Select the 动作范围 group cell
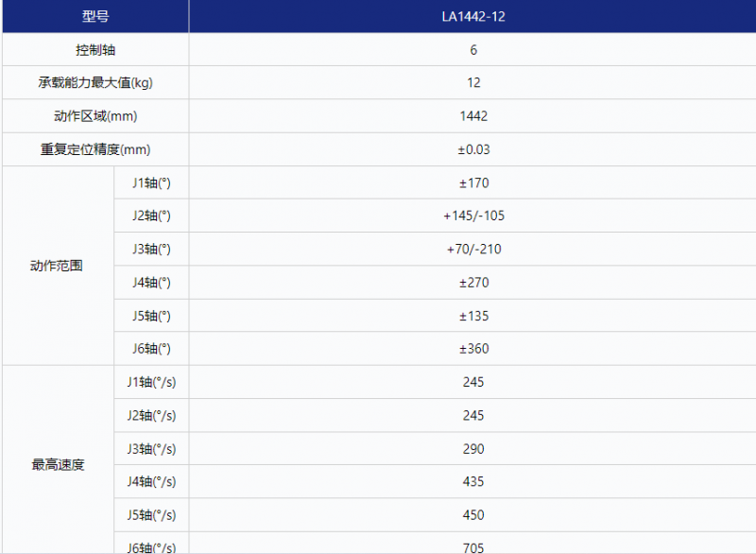Viewport: 756px width, 554px height. pos(57,266)
